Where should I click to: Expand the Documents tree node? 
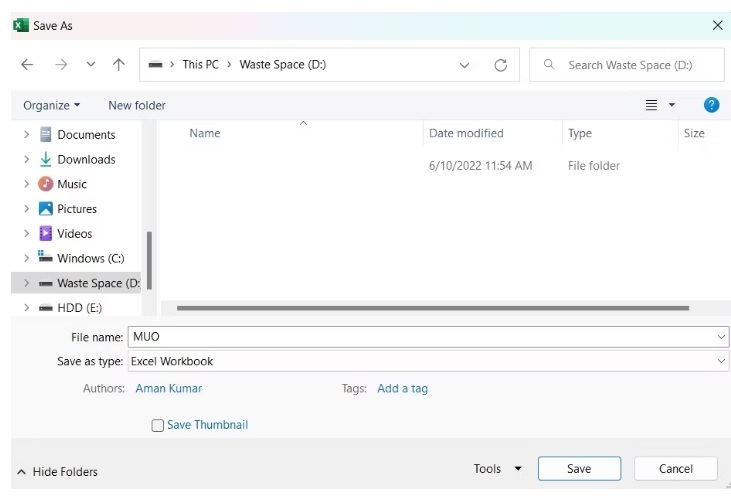pyautogui.click(x=27, y=135)
